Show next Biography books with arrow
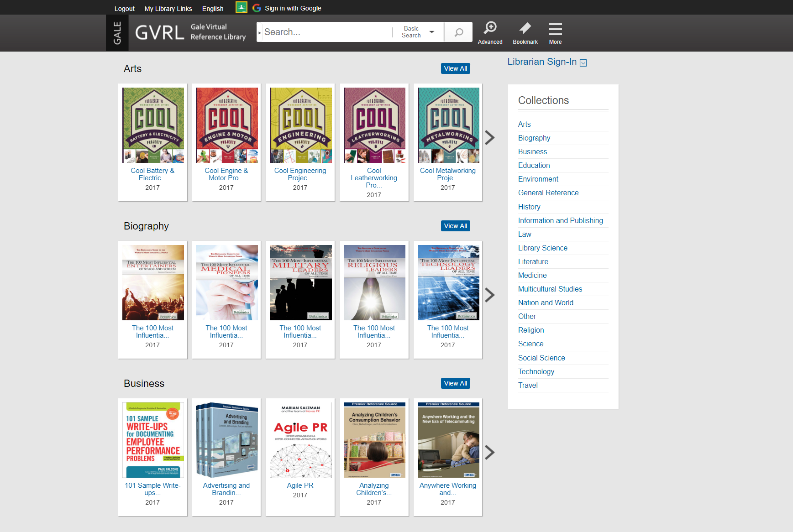 coord(489,295)
